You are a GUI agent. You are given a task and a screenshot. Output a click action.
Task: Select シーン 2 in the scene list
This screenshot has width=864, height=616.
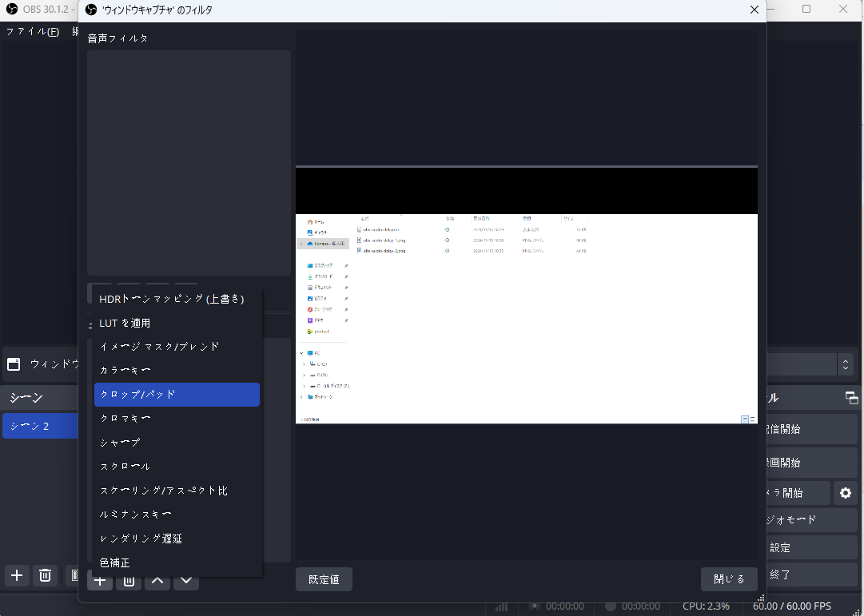(40, 426)
